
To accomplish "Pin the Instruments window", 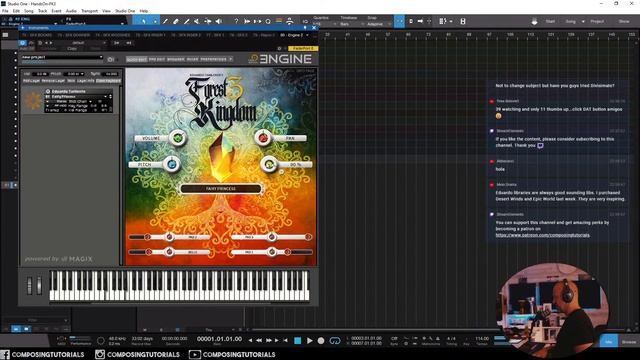I will tap(304, 28).
